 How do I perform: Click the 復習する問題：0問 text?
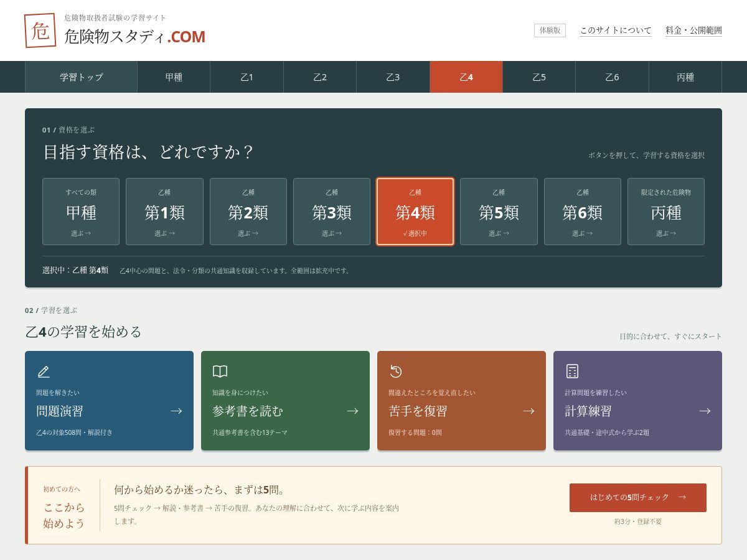coord(415,432)
